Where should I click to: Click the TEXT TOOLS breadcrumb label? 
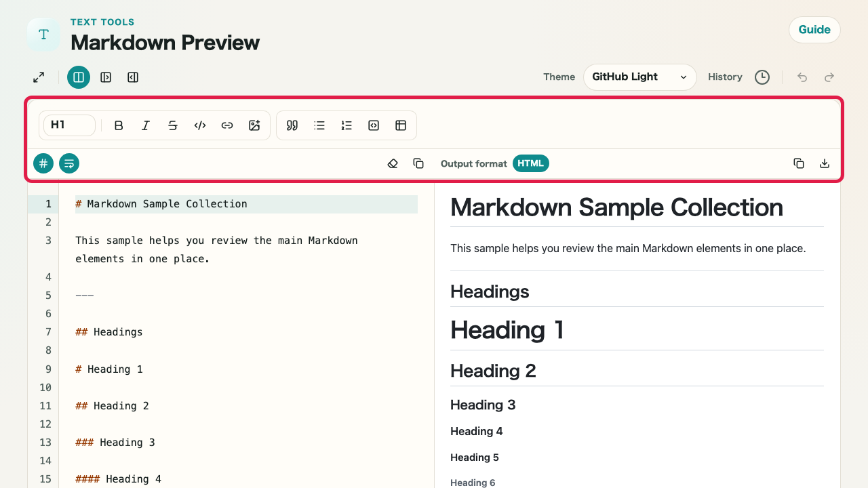click(x=102, y=22)
